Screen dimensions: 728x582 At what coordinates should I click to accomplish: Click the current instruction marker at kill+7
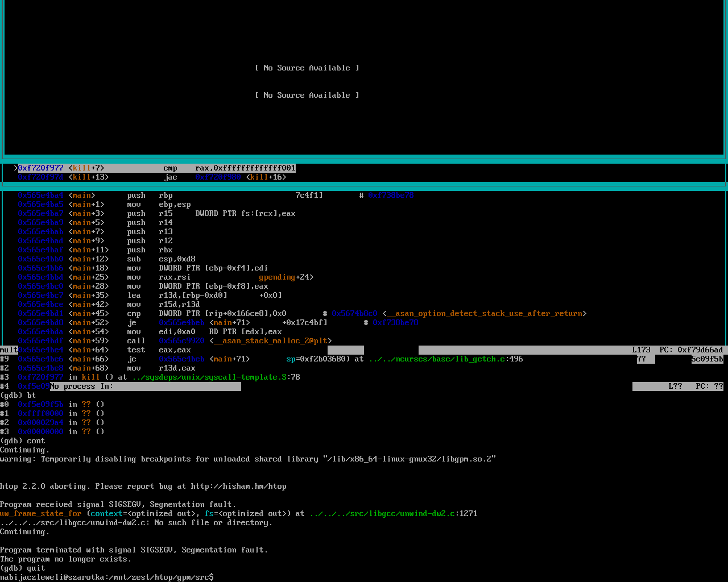[16, 168]
